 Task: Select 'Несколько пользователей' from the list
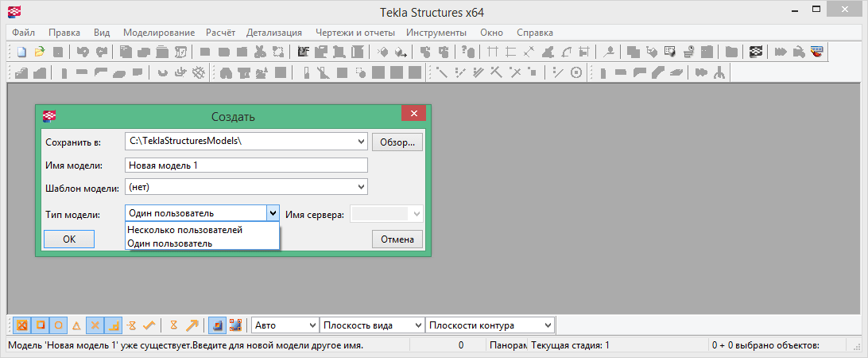[202, 230]
